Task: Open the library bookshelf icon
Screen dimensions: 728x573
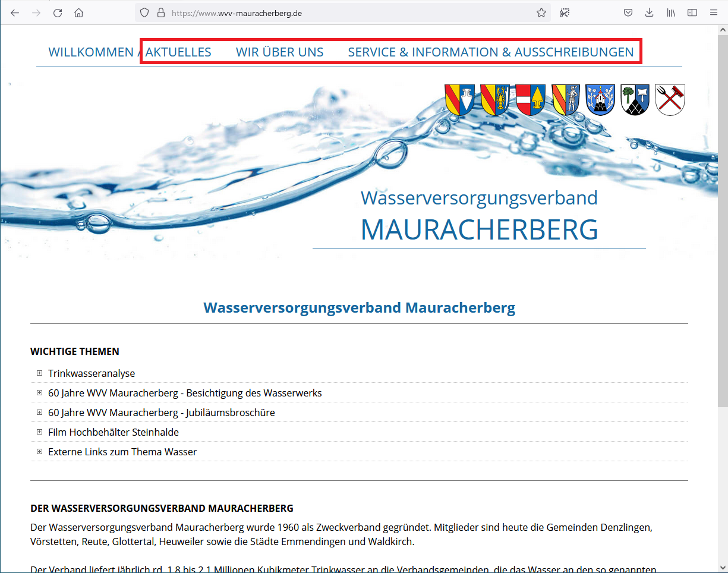Action: (671, 12)
